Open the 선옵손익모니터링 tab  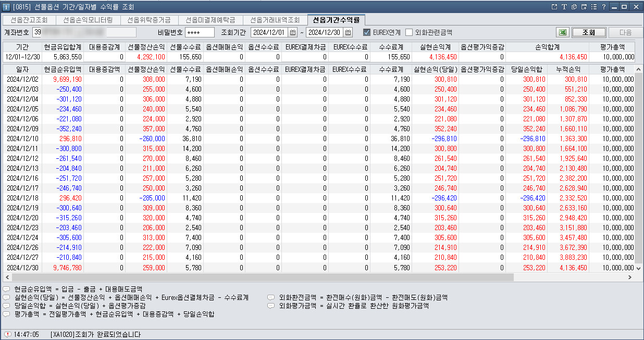click(x=88, y=20)
